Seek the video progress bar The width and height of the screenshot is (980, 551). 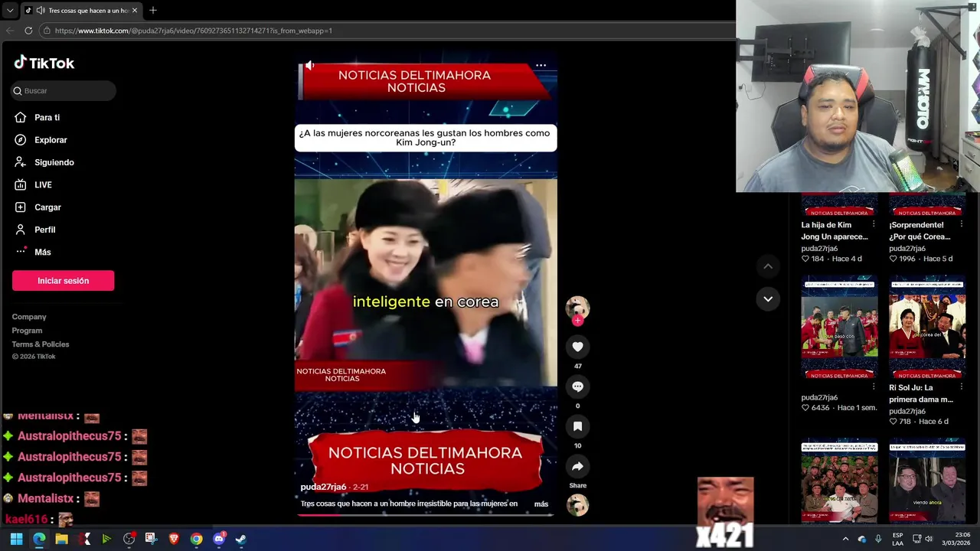(426, 515)
